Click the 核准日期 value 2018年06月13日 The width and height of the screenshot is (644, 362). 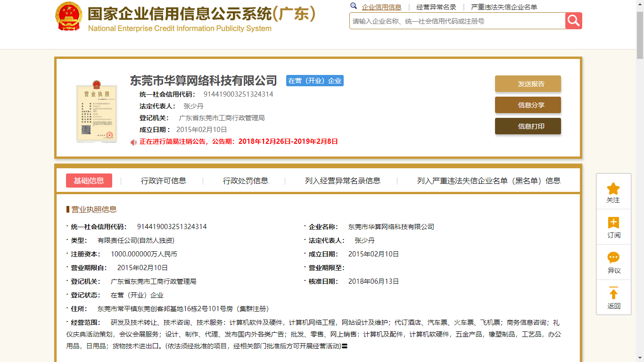(373, 281)
